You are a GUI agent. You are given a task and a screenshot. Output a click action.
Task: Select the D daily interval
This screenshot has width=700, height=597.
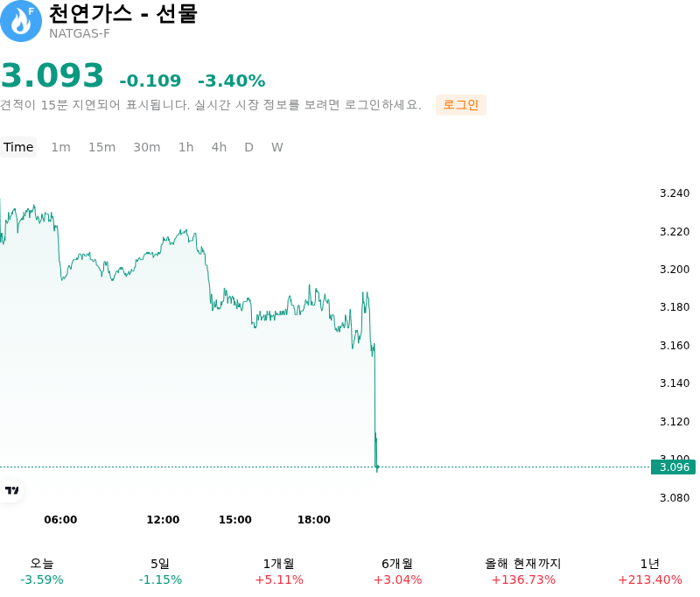click(249, 147)
